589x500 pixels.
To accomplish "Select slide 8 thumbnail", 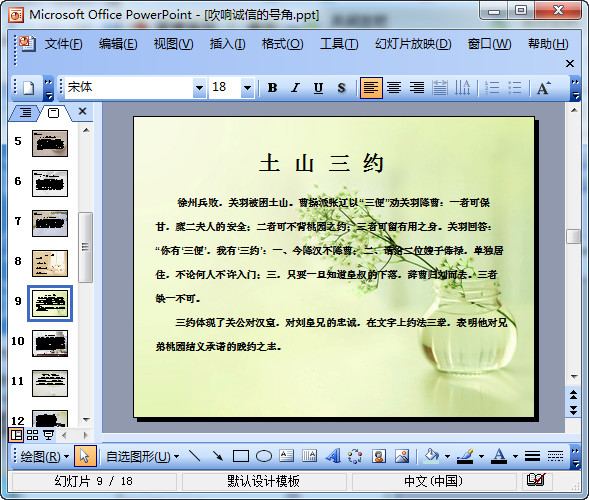I will [x=50, y=263].
